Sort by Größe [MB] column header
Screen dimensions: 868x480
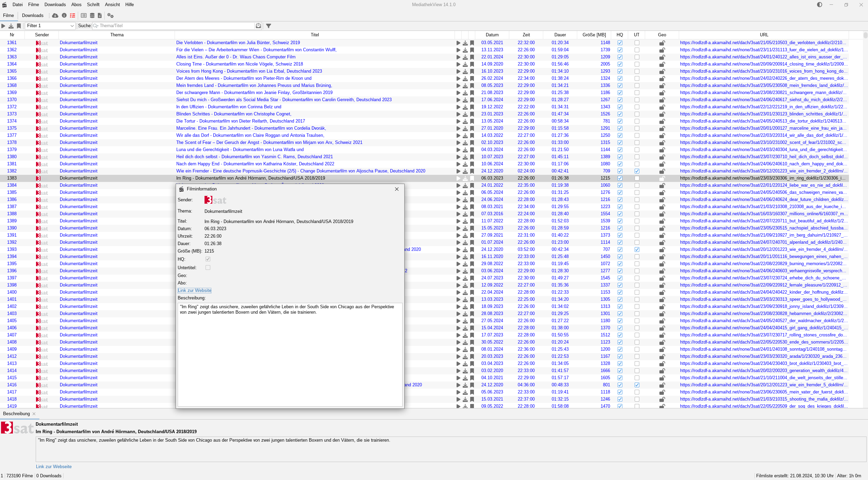coord(594,35)
